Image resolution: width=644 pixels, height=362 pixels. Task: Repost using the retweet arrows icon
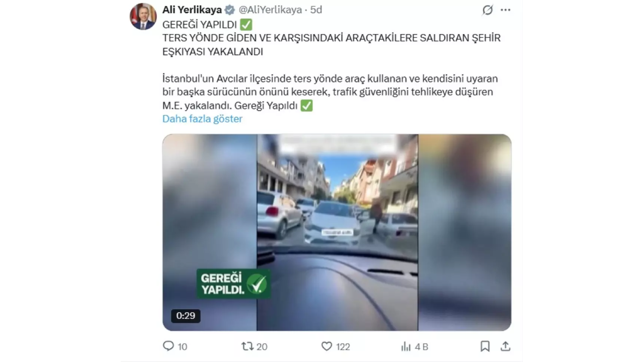point(248,346)
